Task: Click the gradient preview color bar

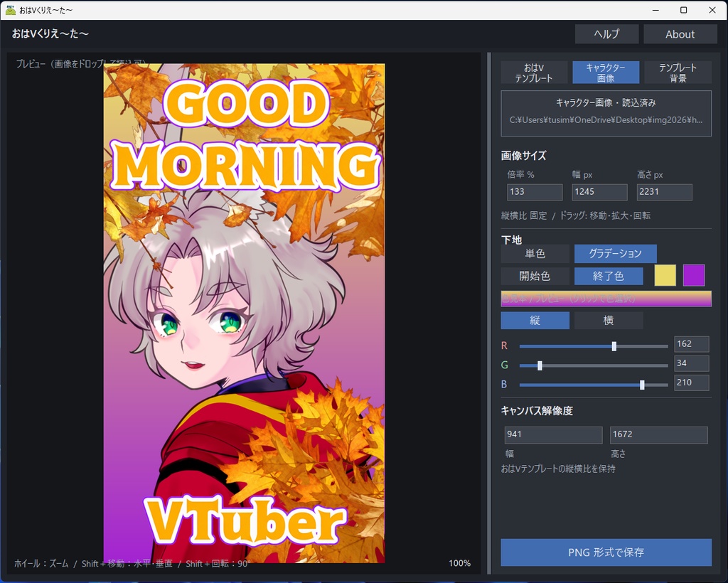Action: (606, 299)
